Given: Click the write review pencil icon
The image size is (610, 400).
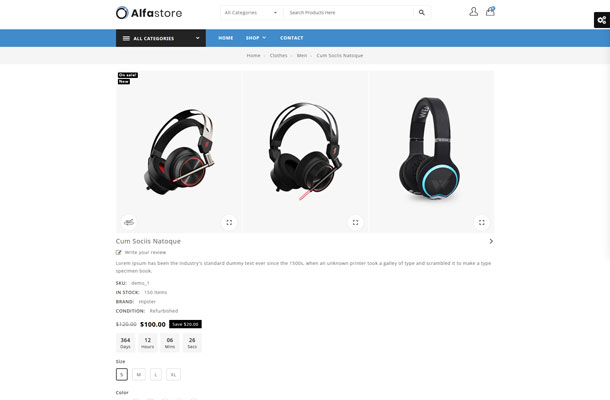Looking at the screenshot, I should coord(119,252).
